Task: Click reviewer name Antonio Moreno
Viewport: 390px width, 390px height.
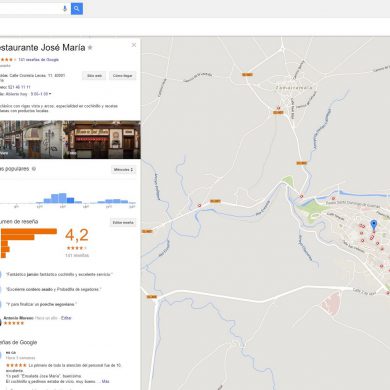Action: (18, 318)
